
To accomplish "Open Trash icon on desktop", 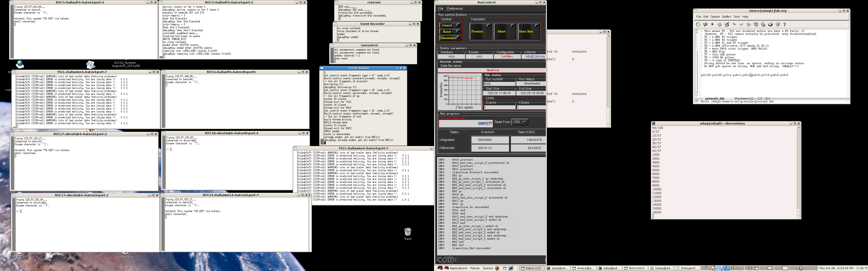I will point(408,234).
